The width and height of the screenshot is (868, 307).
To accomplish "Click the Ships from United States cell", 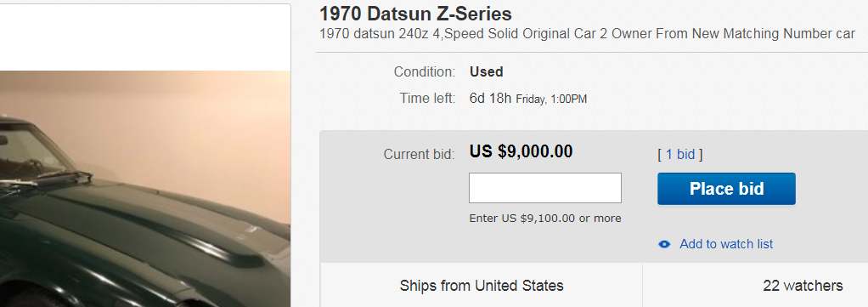I will (482, 286).
